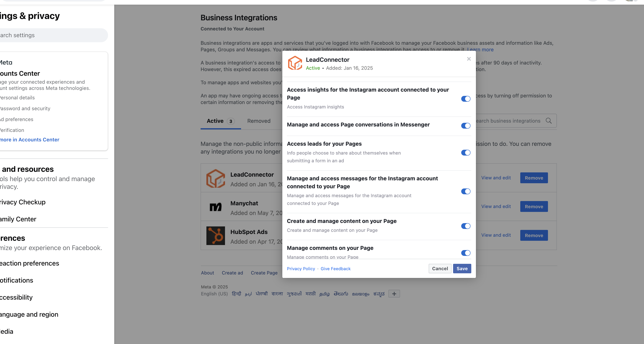Disable Create and manage content toggle
644x344 pixels.
(465, 226)
